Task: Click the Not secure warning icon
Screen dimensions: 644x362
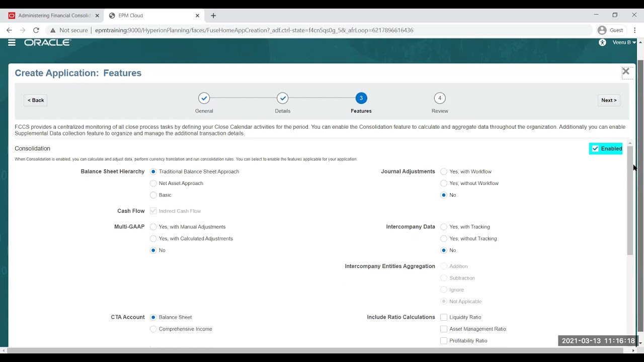Action: [52, 30]
